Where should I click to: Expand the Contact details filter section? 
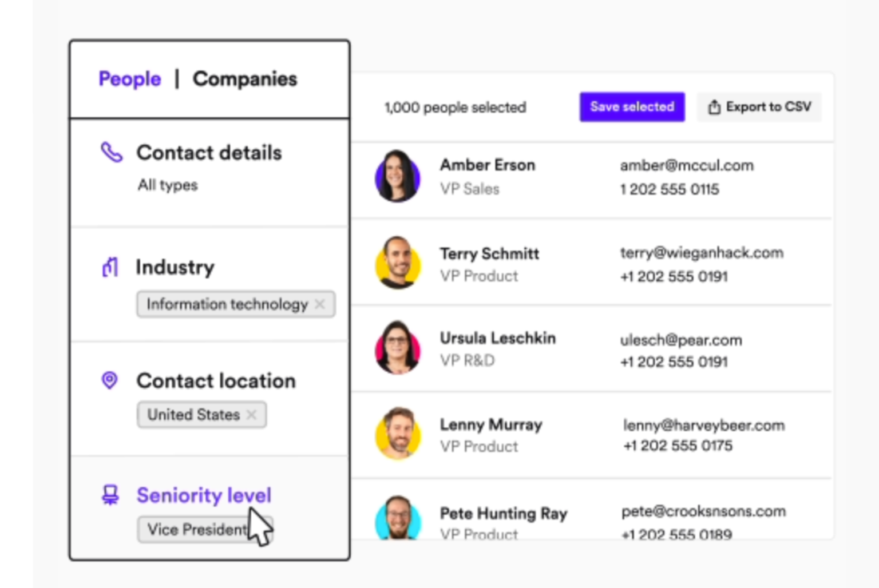point(209,153)
